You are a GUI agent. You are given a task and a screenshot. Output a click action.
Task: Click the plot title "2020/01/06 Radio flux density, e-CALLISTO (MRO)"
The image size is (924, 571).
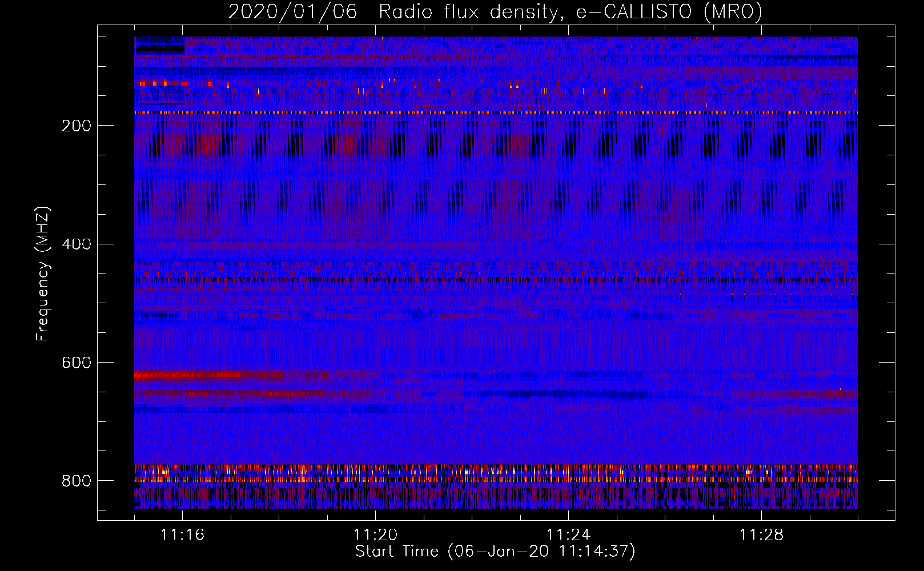click(495, 11)
